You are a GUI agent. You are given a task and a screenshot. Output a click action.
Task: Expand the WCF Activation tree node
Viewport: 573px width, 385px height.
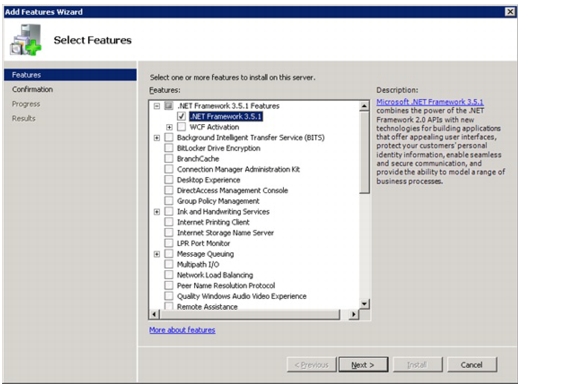pos(169,127)
